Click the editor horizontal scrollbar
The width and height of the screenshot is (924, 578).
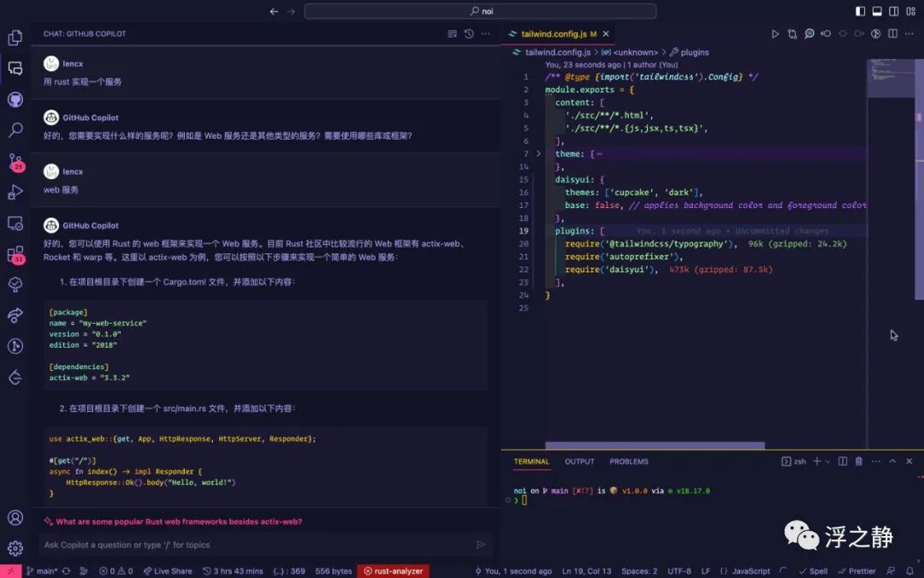654,445
